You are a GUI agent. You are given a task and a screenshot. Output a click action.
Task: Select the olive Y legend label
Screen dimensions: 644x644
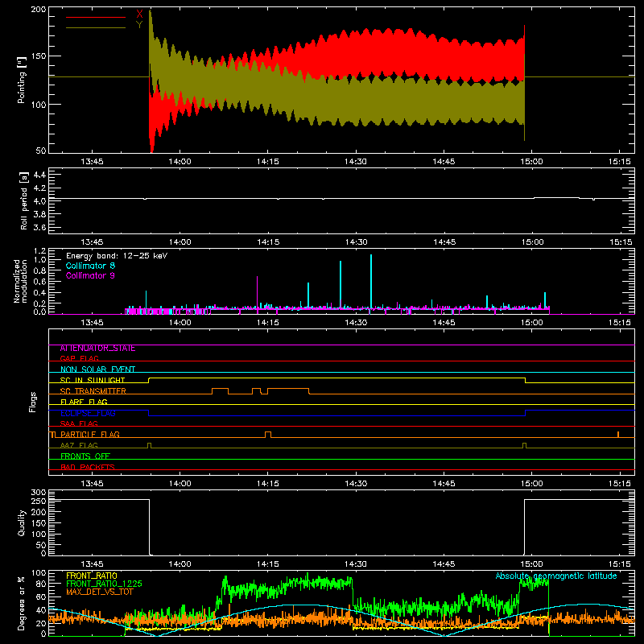139,25
